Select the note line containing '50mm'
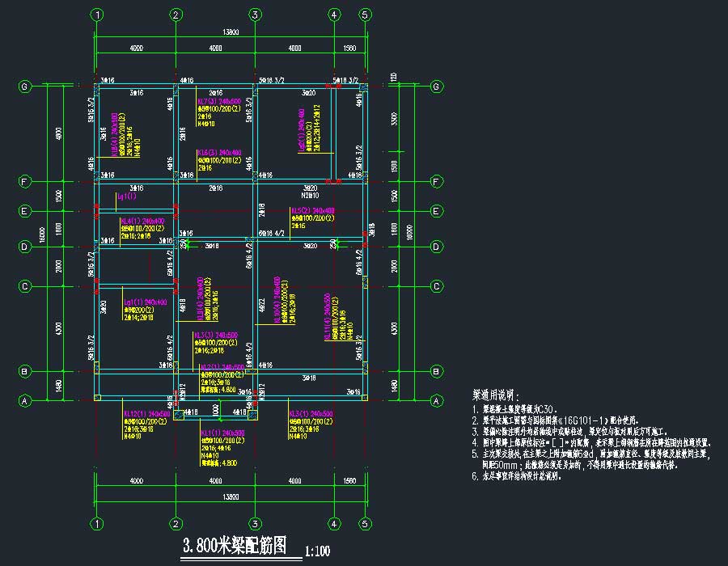The width and height of the screenshot is (728, 566). click(x=579, y=464)
